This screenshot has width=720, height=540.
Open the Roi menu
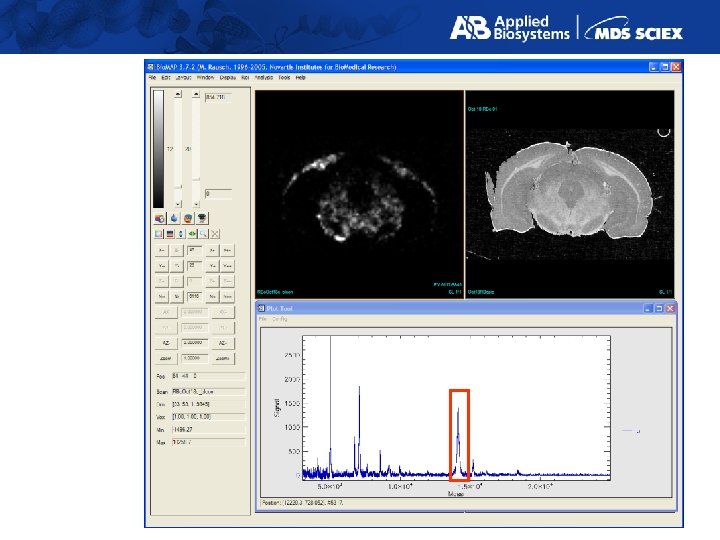tap(245, 77)
